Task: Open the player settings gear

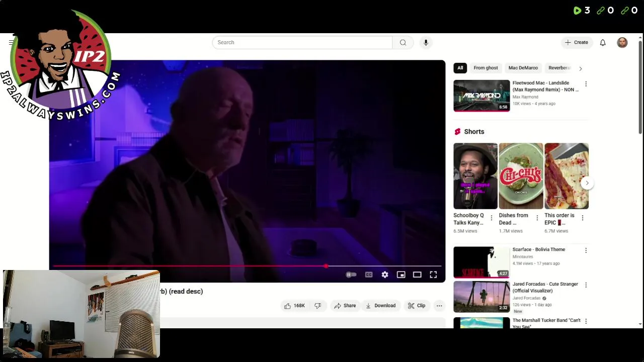Action: point(385,275)
